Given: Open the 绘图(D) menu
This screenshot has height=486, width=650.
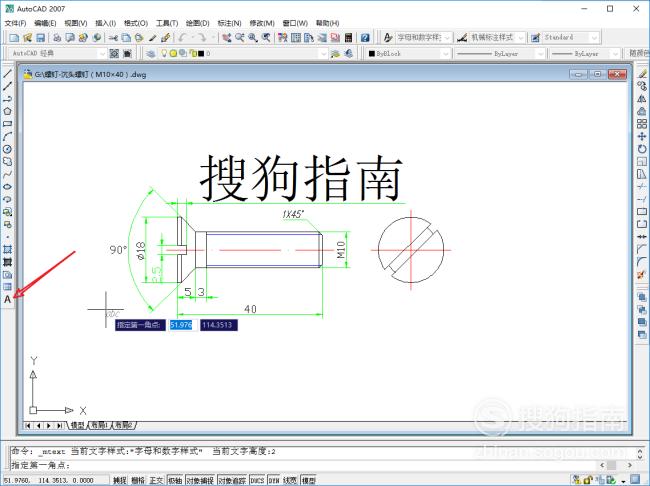Looking at the screenshot, I should coord(197,23).
